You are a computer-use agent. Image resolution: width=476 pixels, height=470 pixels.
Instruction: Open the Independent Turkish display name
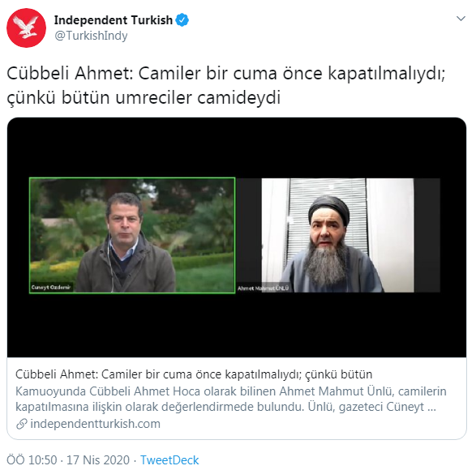click(114, 20)
